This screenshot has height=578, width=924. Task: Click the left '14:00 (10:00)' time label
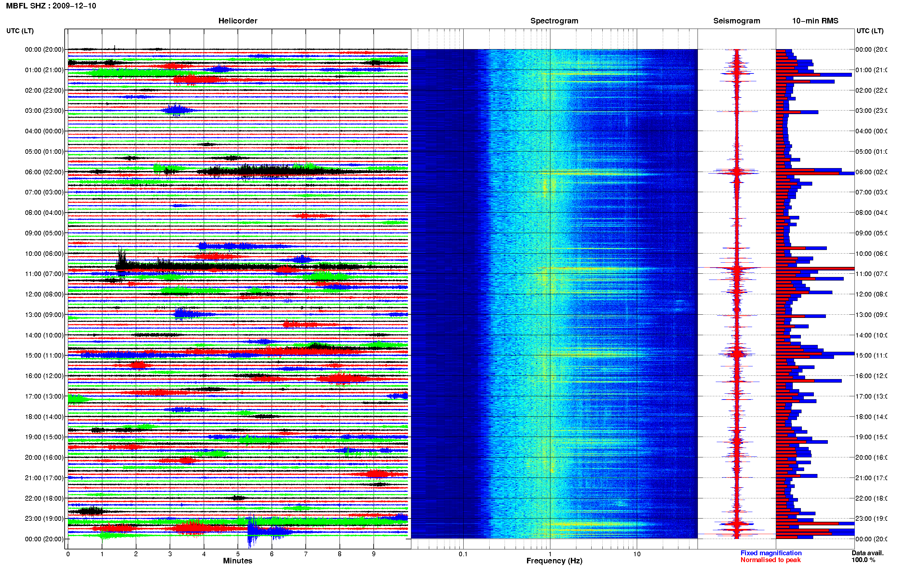pos(44,335)
